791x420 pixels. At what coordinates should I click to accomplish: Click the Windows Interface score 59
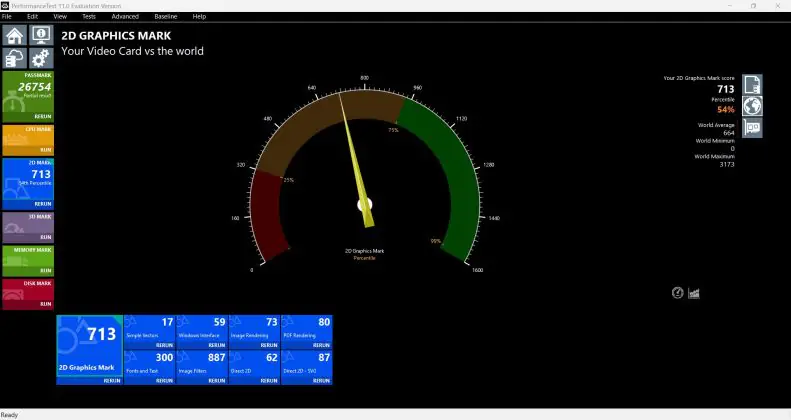click(x=219, y=322)
